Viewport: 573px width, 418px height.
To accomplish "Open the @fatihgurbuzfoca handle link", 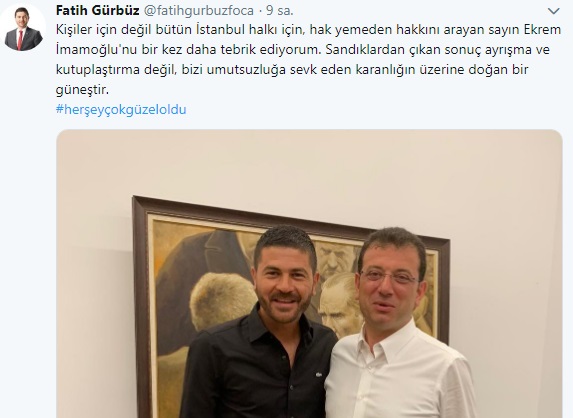I will [198, 11].
